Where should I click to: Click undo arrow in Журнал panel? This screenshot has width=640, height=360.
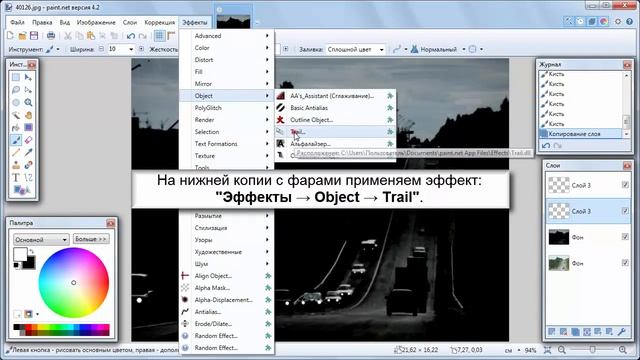(x=546, y=145)
